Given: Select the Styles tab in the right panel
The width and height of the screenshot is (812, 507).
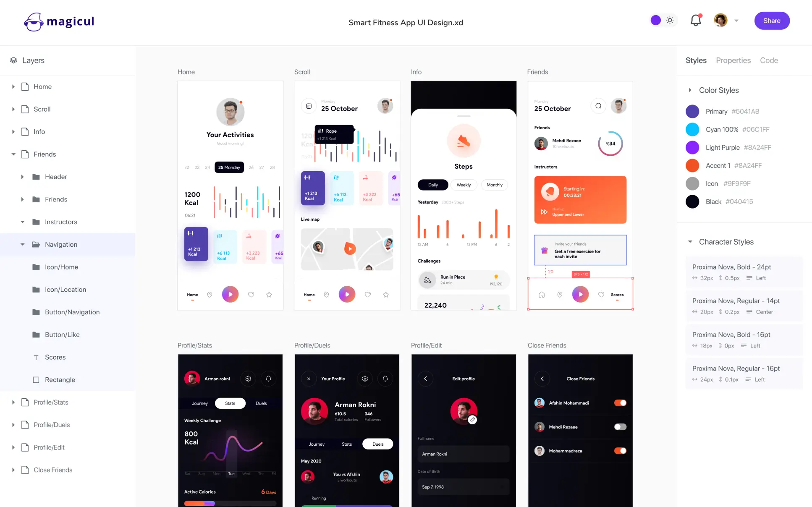Looking at the screenshot, I should click(697, 60).
